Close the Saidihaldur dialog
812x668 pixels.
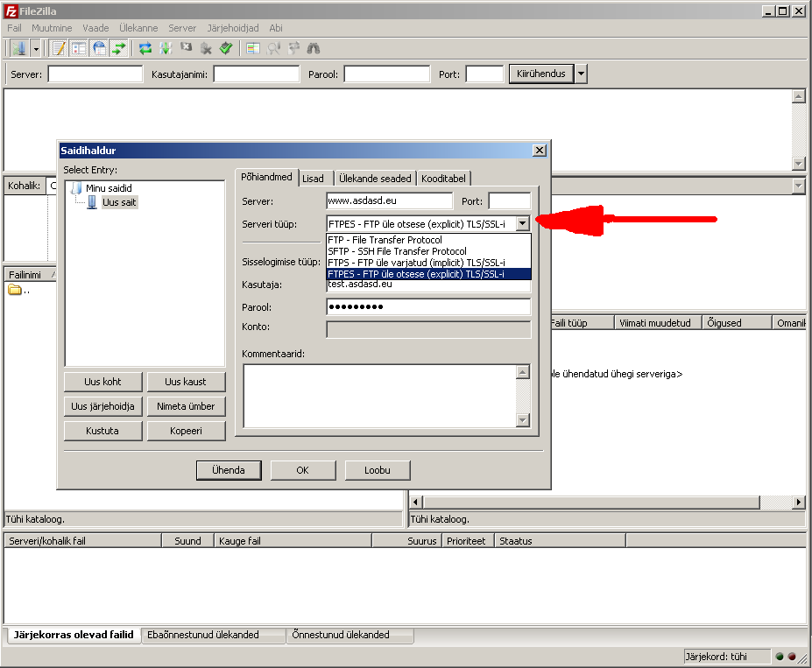(539, 150)
